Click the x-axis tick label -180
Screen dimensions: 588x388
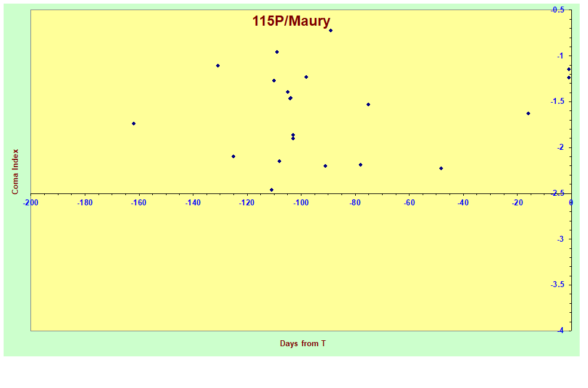point(85,203)
